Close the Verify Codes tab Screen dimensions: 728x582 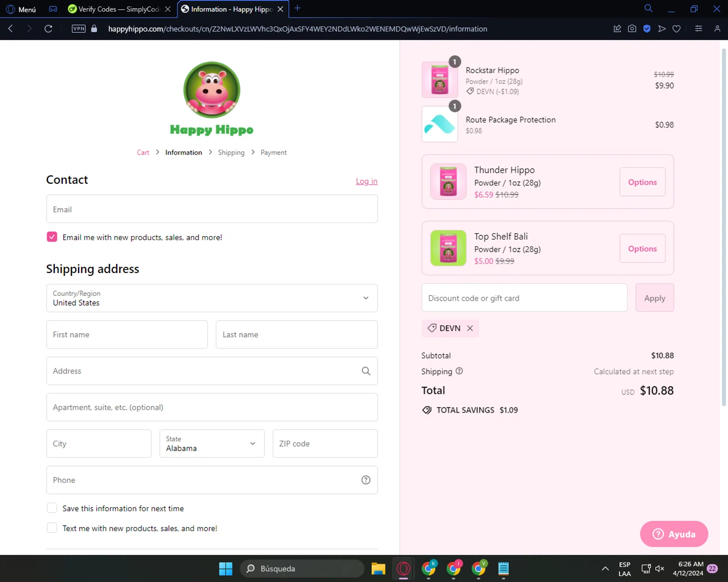[x=168, y=9]
